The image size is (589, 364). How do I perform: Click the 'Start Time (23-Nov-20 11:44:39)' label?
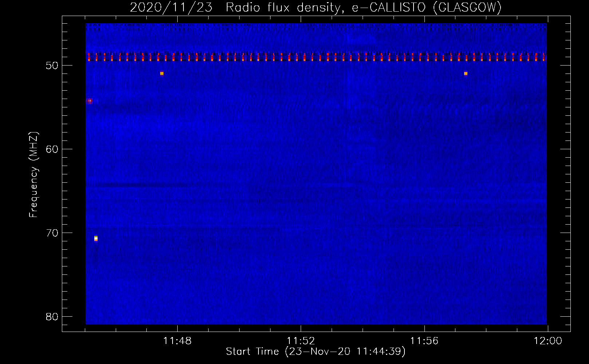(316, 352)
